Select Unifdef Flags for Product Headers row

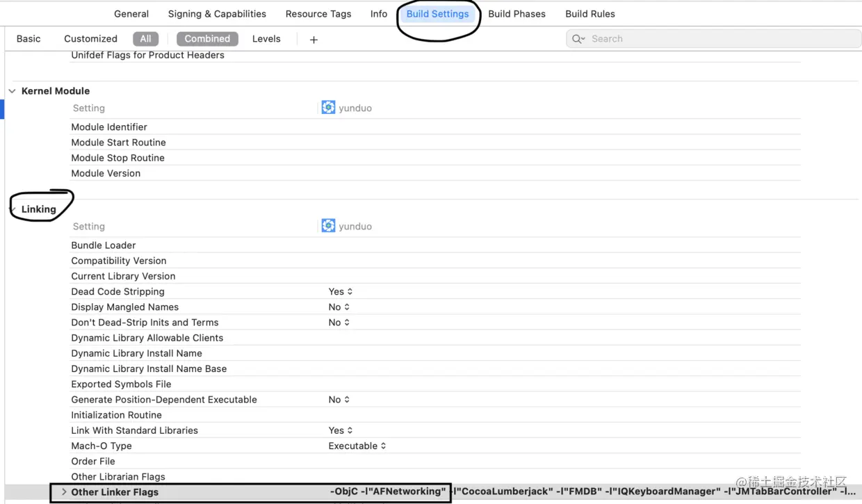click(x=435, y=55)
